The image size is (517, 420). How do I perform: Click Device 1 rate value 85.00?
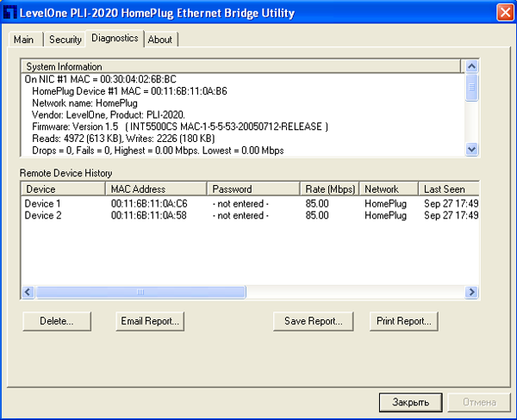tap(317, 204)
